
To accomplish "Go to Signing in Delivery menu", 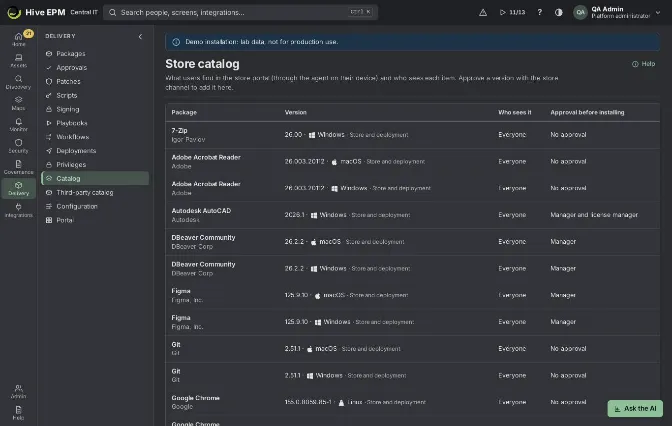I will click(95, 109).
